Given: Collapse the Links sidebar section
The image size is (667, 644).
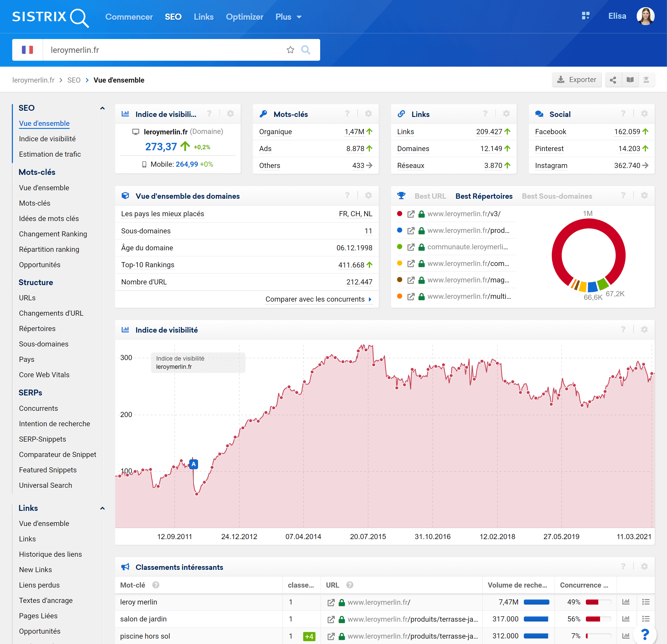Looking at the screenshot, I should (102, 508).
